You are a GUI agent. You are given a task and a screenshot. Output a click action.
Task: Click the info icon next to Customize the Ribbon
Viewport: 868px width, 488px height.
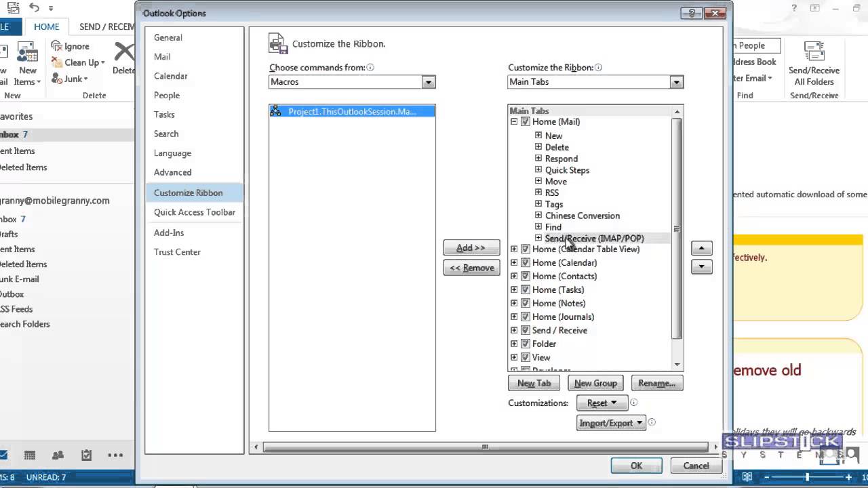click(598, 68)
